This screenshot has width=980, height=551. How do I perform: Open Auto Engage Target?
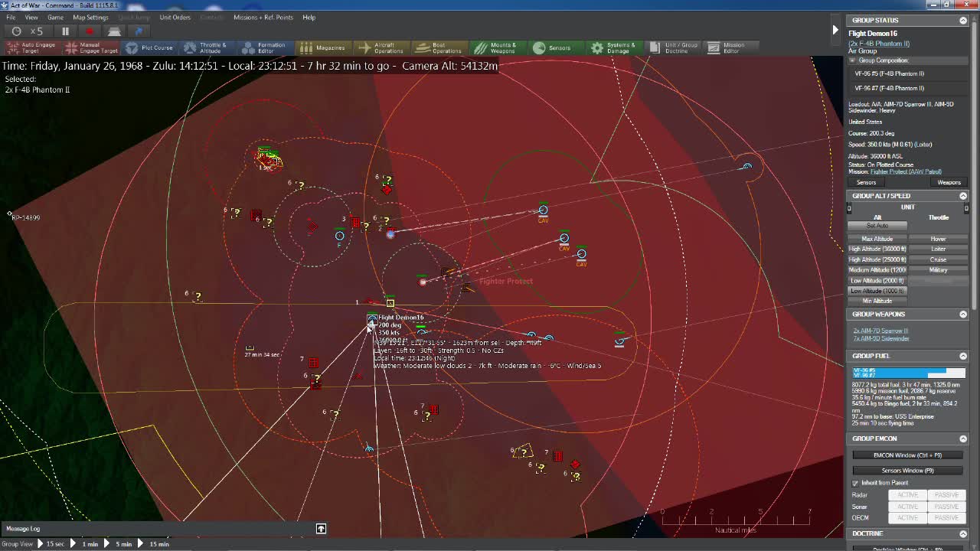coord(31,47)
